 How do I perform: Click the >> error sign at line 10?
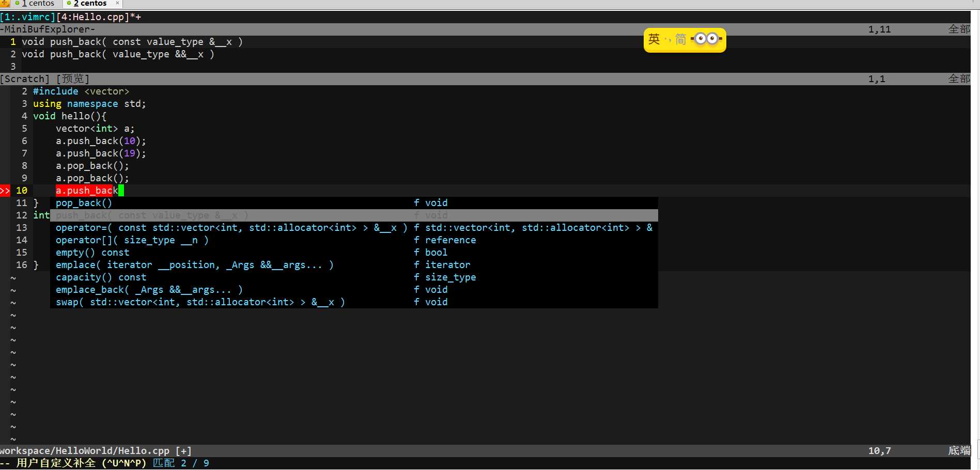click(x=5, y=191)
